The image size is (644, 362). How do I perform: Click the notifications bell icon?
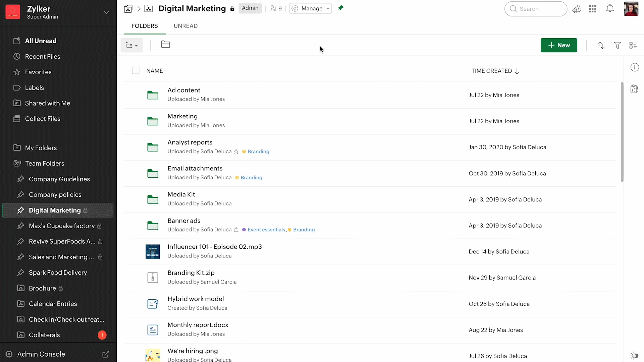coord(610,9)
